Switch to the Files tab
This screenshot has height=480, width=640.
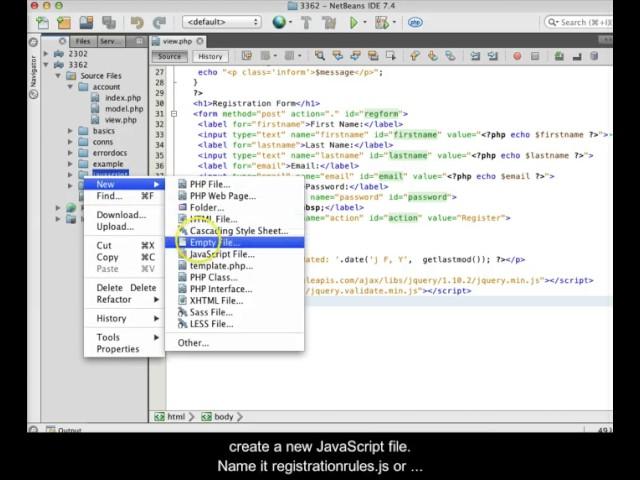pos(82,41)
